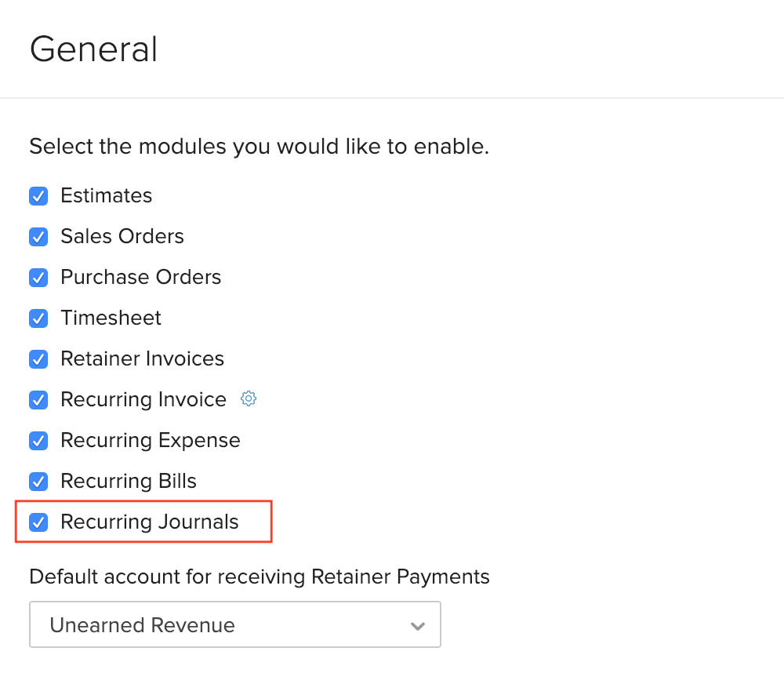Toggle the Recurring Invoice checkbox
Screen dimensions: 784x673
[x=38, y=400]
